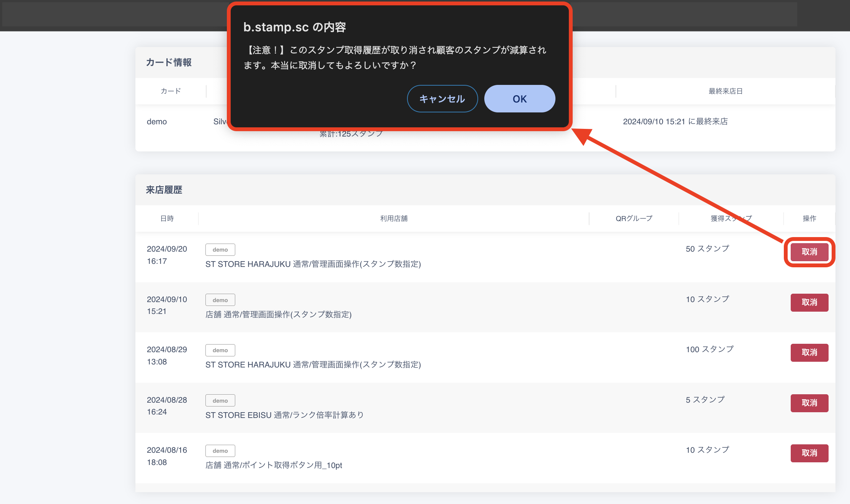This screenshot has height=504, width=850.
Task: Select the 5 スタンプ value
Action: click(x=705, y=400)
